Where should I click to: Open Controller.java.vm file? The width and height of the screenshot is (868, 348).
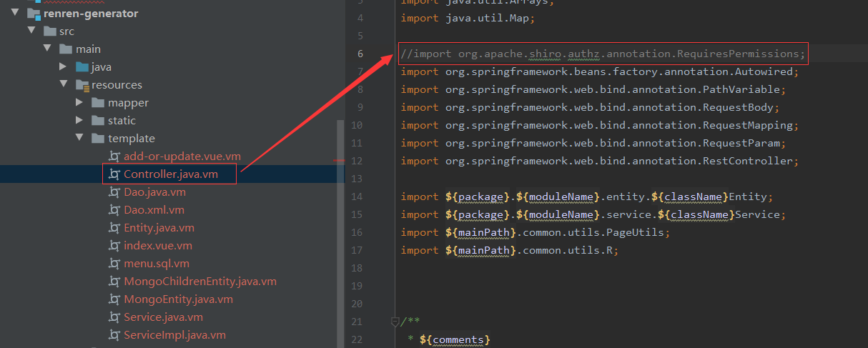coord(171,174)
